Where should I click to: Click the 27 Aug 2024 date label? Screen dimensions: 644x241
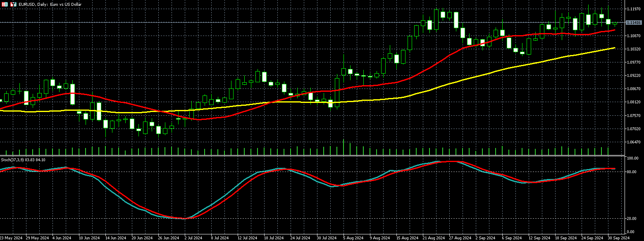tap(459, 238)
